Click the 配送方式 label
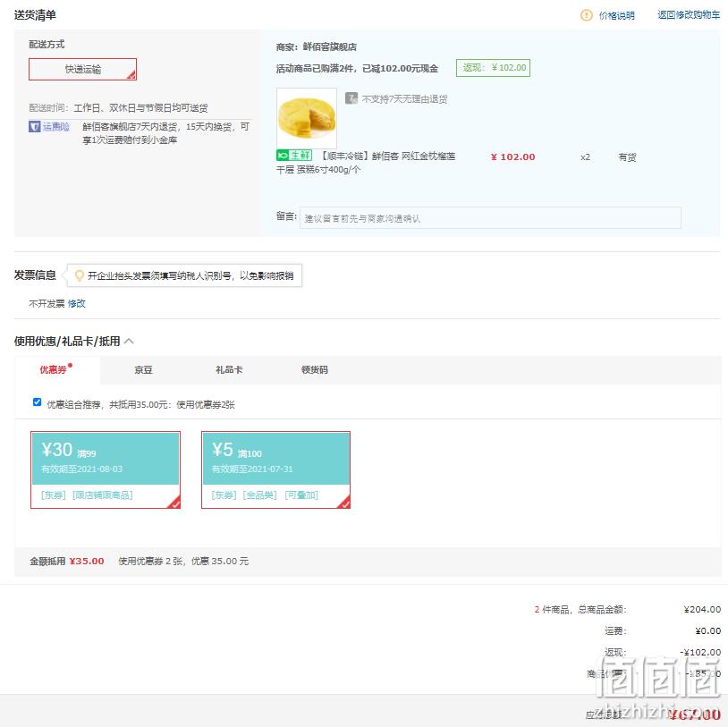Viewport: 728px width, 727px height. tap(47, 44)
